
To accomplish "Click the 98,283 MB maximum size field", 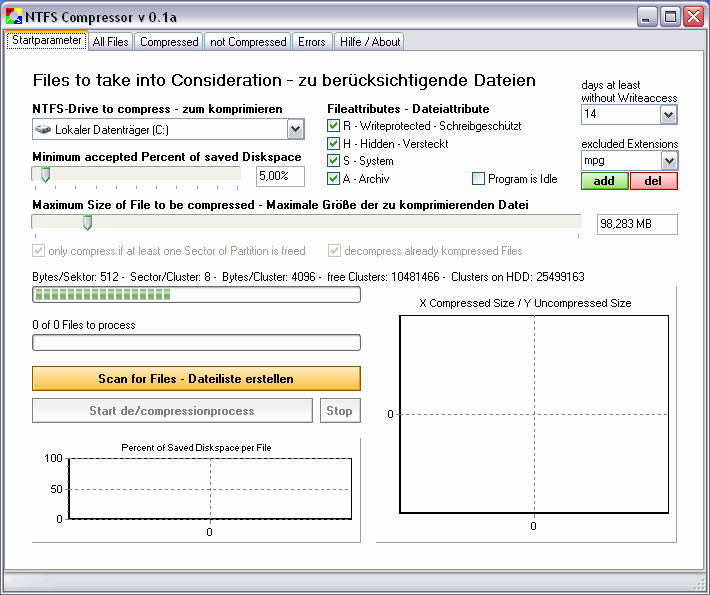I will [x=636, y=224].
